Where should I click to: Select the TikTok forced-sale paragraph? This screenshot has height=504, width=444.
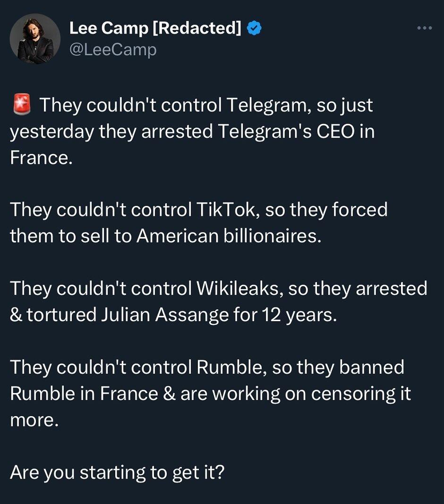198,222
